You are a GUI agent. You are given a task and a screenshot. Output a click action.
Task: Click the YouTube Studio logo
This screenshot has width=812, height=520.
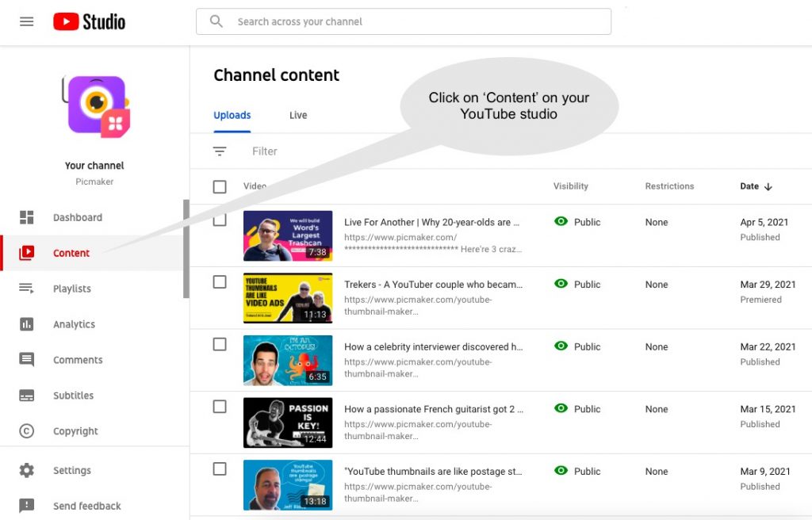[89, 21]
